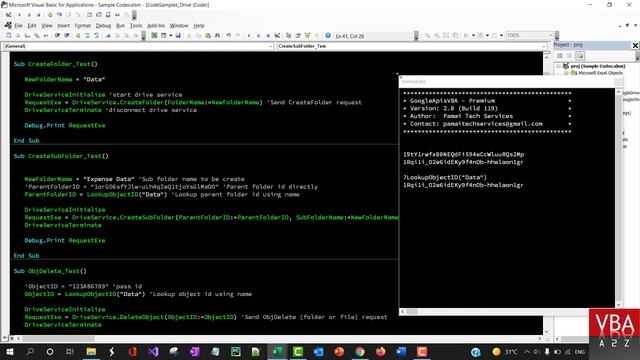Click Step Into icon on Debug toolbar

[x=59, y=15]
